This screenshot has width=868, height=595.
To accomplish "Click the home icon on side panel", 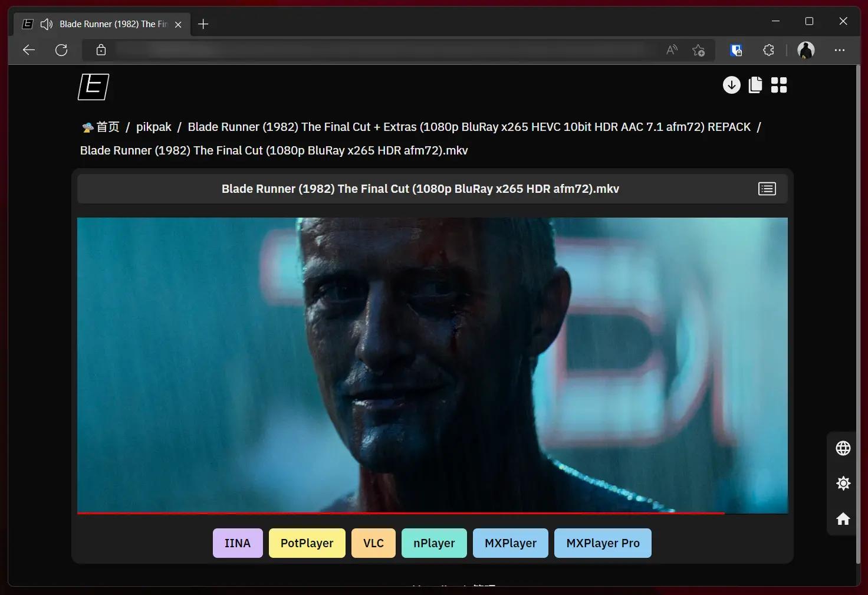I will [843, 519].
